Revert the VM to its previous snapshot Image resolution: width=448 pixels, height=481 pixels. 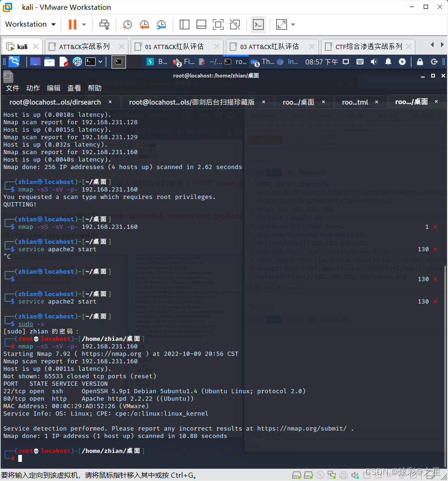point(144,25)
